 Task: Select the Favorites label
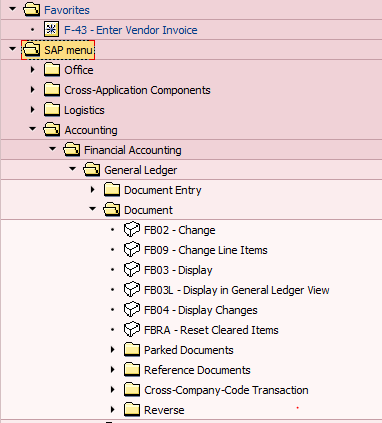pos(67,10)
